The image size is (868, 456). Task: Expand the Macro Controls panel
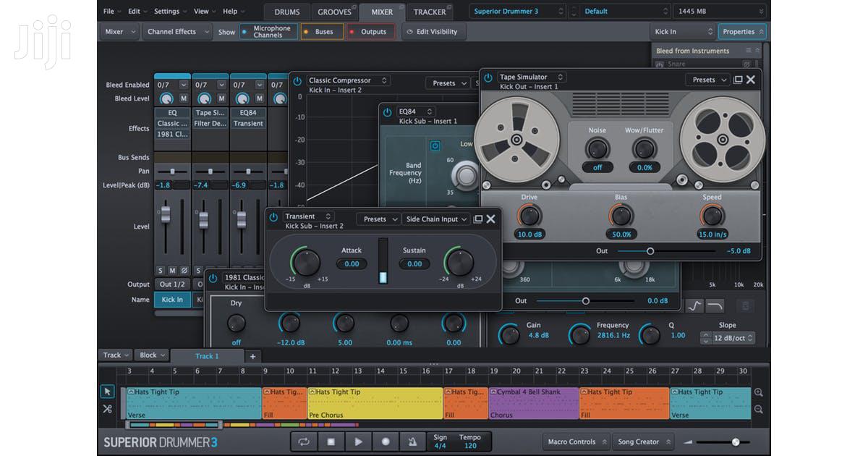576,442
